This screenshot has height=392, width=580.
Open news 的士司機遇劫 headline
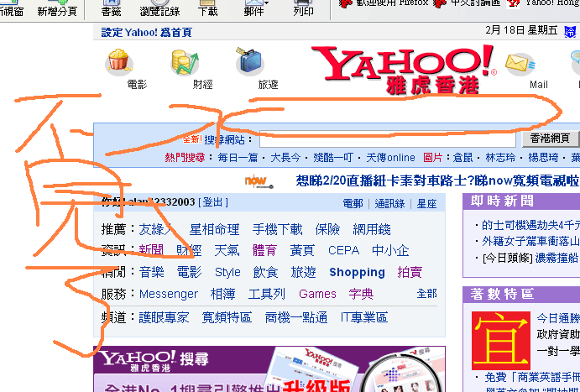[x=530, y=225]
